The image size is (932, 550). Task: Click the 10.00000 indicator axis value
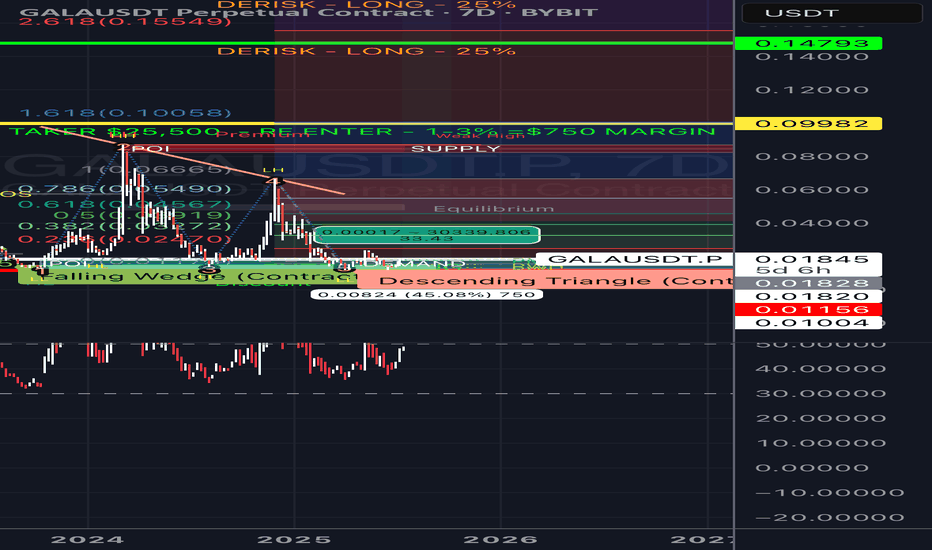pyautogui.click(x=821, y=443)
